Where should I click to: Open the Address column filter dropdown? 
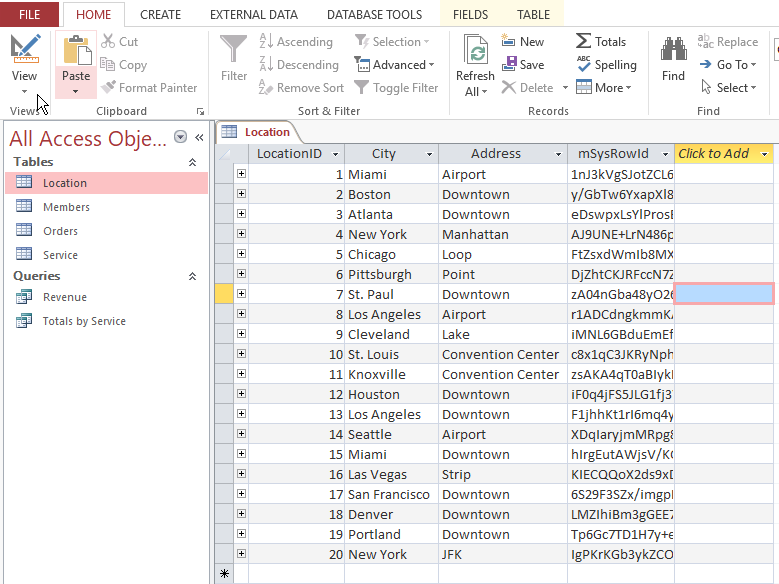(558, 155)
